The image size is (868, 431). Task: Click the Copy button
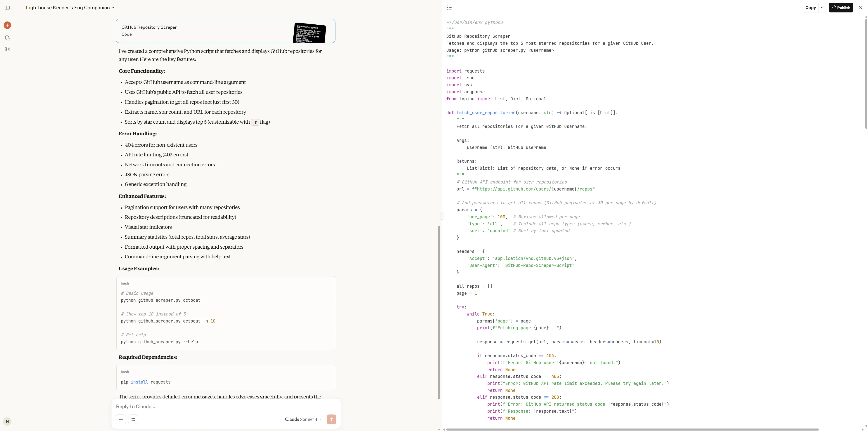click(810, 7)
